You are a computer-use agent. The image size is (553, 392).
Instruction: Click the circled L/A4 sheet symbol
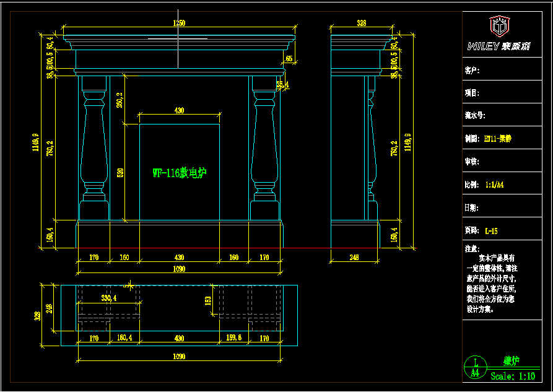[475, 367]
